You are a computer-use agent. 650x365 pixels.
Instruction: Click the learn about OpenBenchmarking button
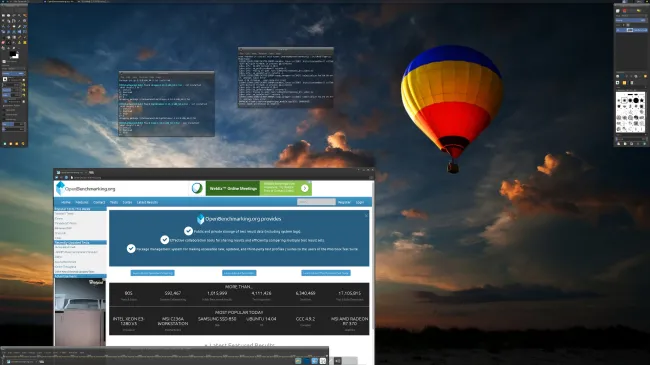pyautogui.click(x=152, y=273)
